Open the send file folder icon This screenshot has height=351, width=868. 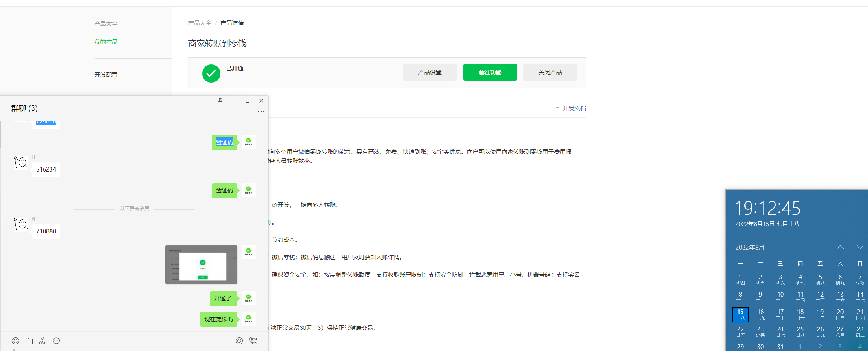29,341
